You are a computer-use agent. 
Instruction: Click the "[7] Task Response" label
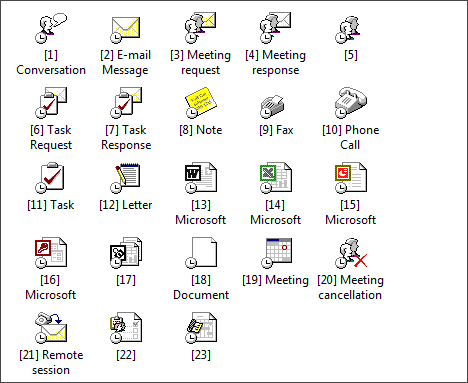126,137
